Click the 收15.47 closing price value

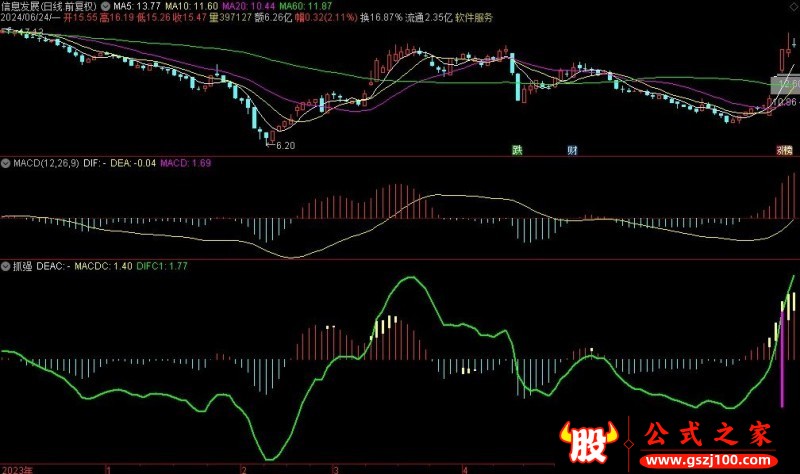pos(190,18)
